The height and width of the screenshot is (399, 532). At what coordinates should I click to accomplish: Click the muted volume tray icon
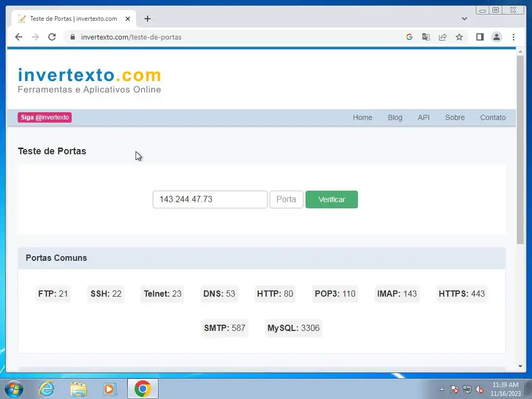[x=480, y=389]
